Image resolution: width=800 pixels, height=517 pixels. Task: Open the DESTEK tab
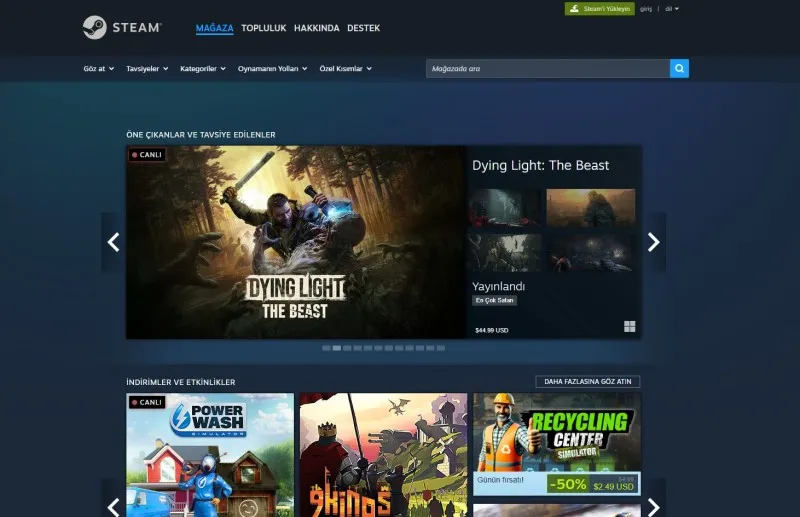(x=363, y=28)
